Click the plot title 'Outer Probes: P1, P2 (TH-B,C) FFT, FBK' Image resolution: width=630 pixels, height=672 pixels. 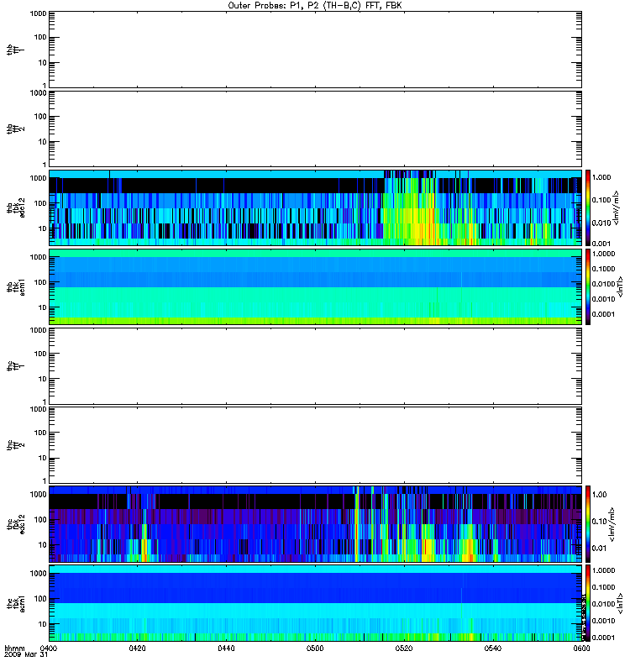[x=315, y=6]
